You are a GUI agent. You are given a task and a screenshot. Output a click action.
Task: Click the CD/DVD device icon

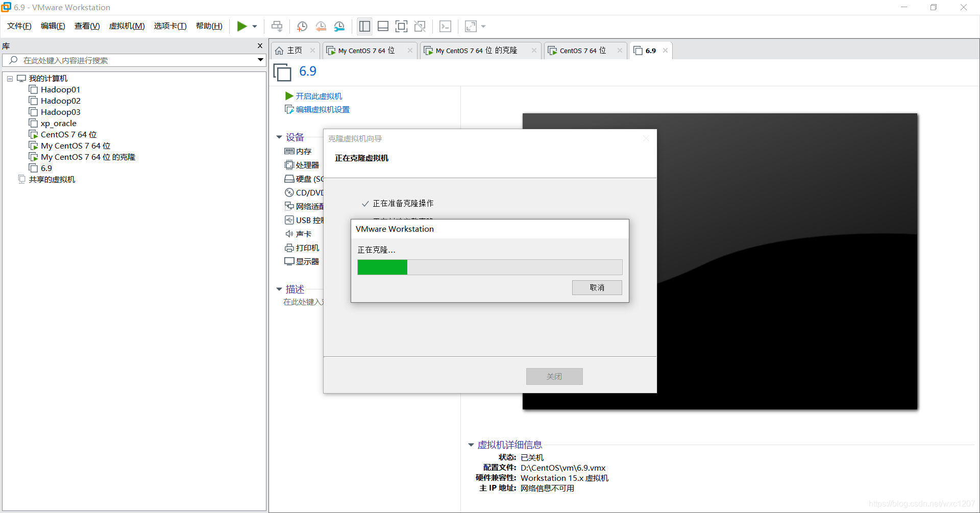pyautogui.click(x=289, y=192)
